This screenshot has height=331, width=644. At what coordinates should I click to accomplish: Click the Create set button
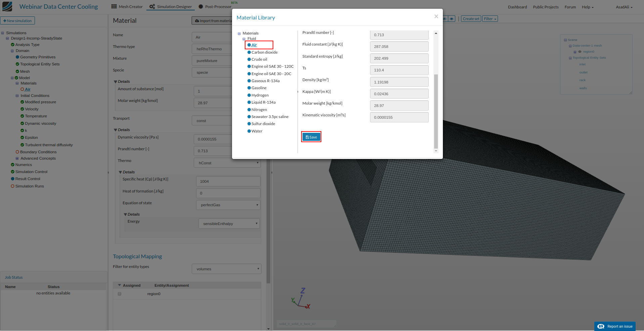(x=471, y=19)
